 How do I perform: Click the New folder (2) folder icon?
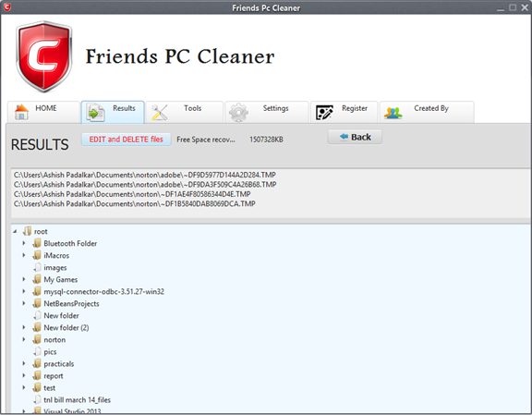coord(37,327)
